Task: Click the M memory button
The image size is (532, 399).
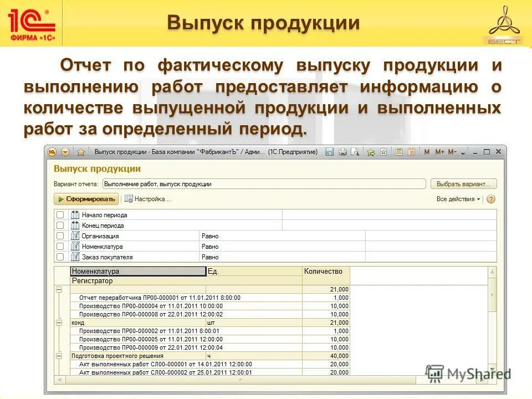Action: click(427, 152)
